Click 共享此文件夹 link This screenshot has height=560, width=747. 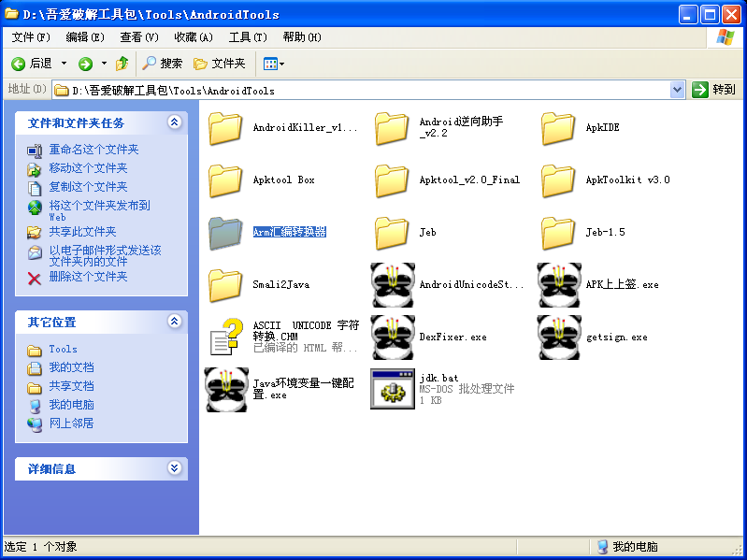82,232
